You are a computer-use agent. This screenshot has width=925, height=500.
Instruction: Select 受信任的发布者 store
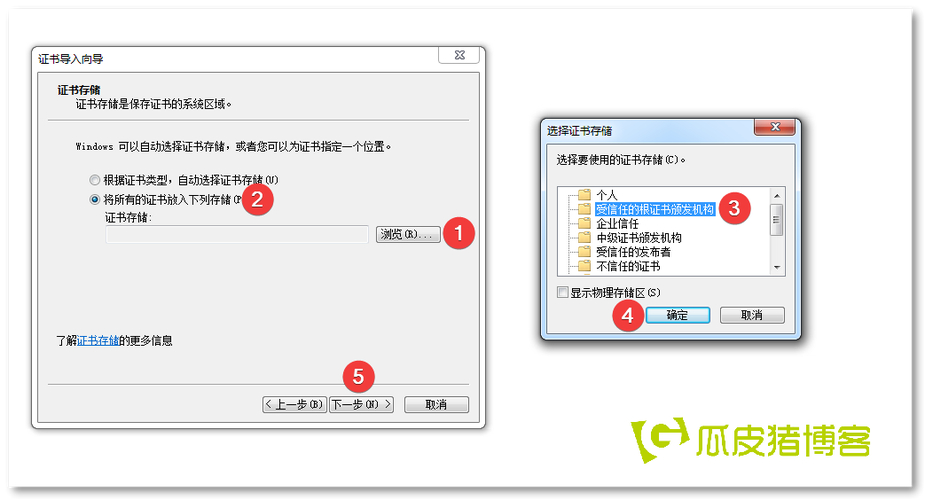click(634, 252)
